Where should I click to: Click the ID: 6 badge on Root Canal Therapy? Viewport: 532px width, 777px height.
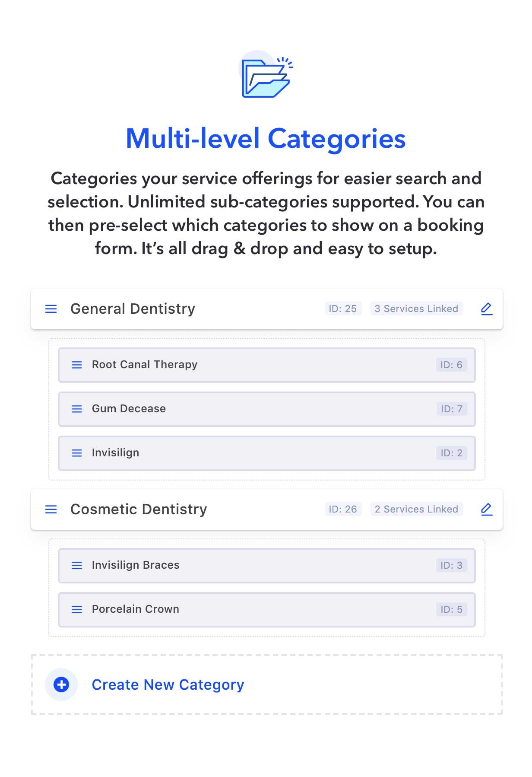(x=452, y=365)
